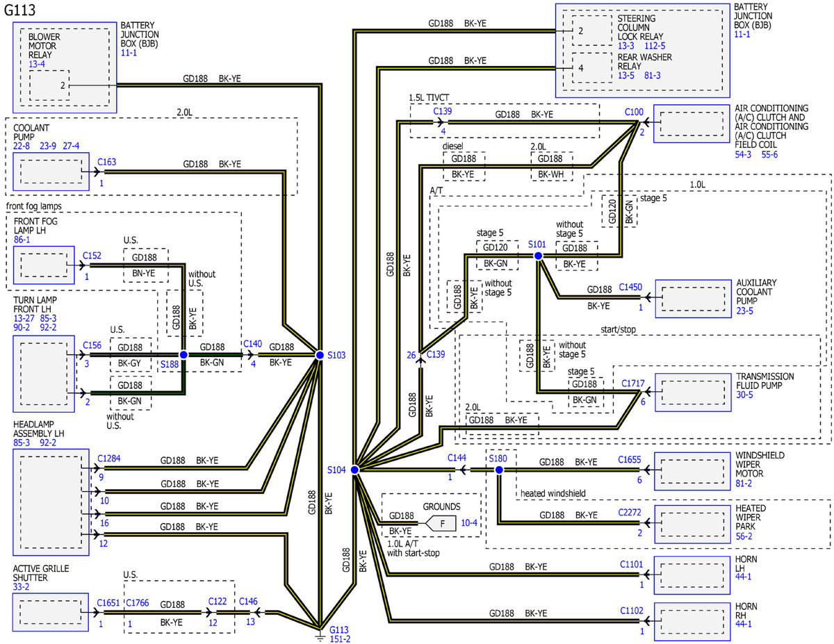834x644 pixels.
Task: Click connector label C1766
Action: click(138, 604)
